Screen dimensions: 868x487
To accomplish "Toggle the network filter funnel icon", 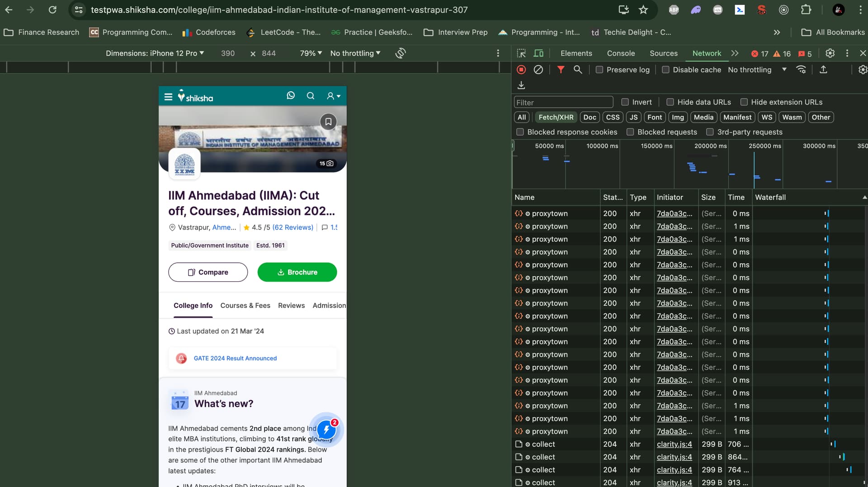I will pyautogui.click(x=561, y=70).
